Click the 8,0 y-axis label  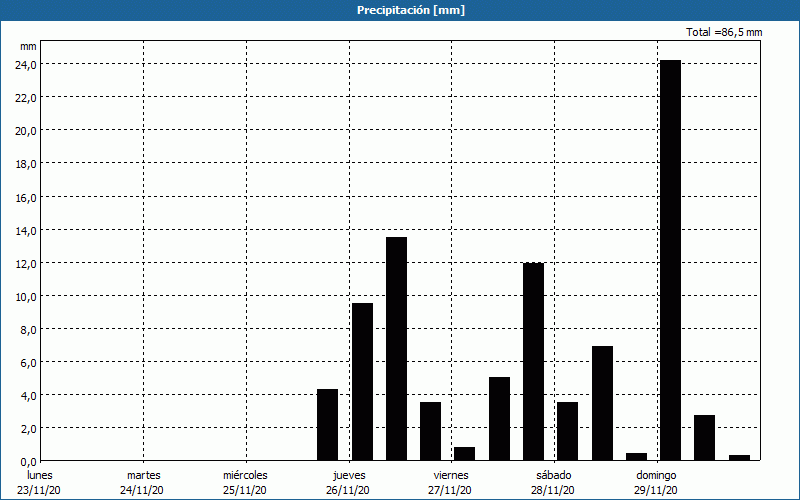[28, 330]
